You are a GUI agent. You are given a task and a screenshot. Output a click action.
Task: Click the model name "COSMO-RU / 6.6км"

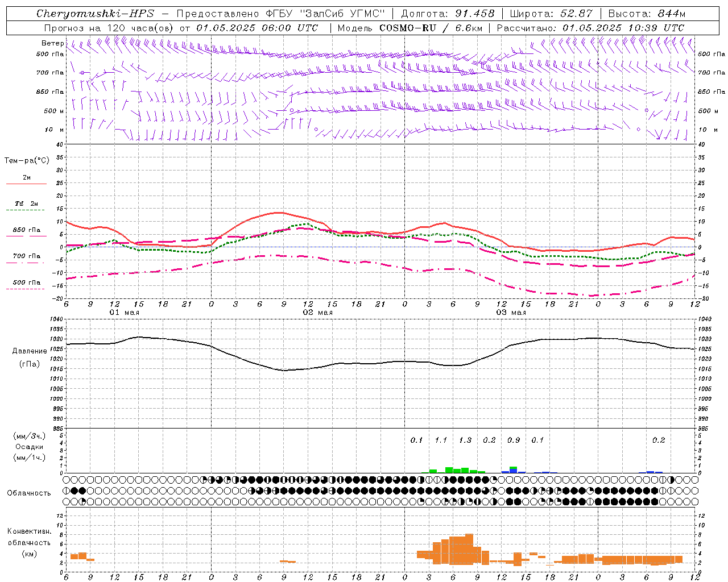pyautogui.click(x=431, y=28)
